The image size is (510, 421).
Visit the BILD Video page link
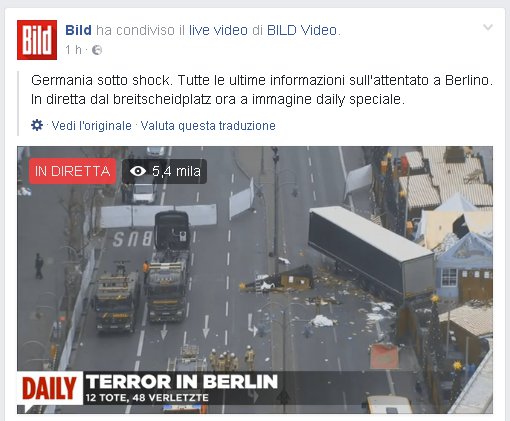tap(302, 30)
